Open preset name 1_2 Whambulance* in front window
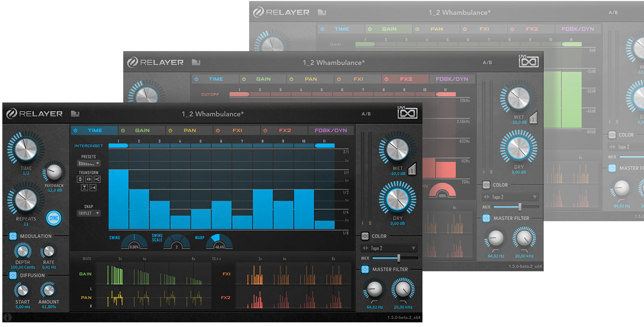The image size is (644, 327). click(213, 114)
